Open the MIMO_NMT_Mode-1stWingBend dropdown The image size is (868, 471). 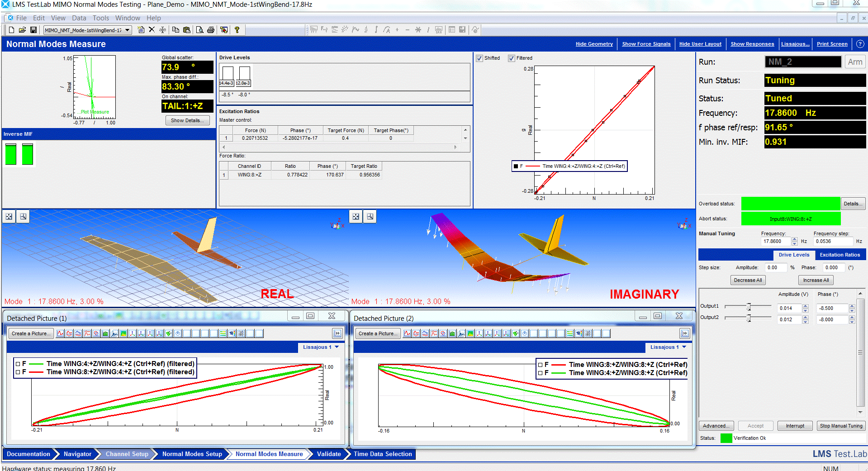click(x=128, y=30)
